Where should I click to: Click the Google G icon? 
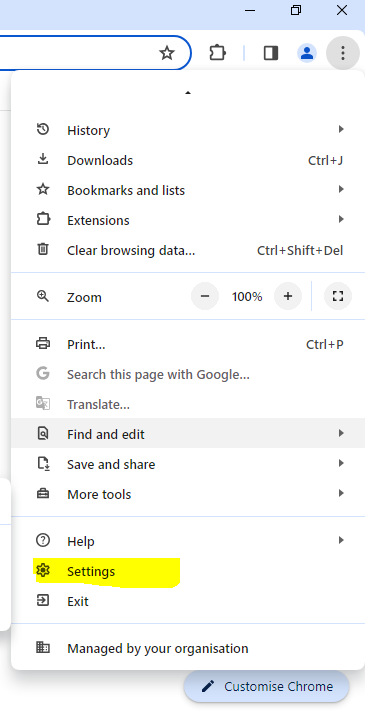point(43,373)
